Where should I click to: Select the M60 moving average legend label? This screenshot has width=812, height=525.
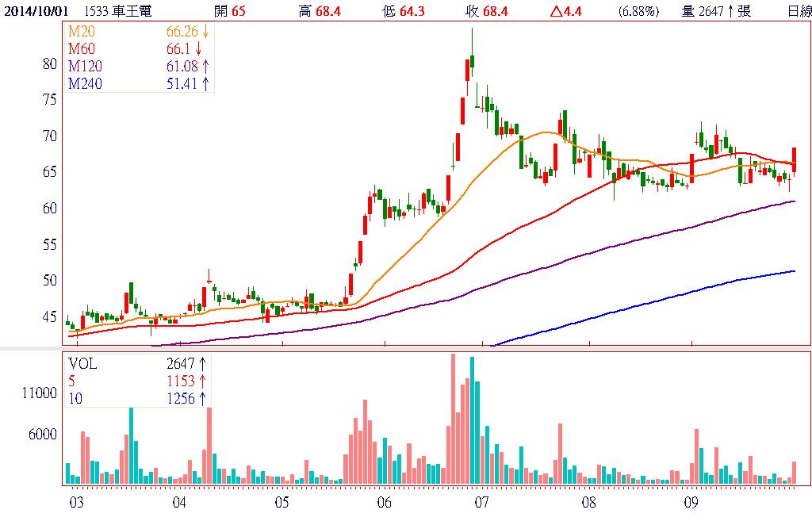tap(79, 48)
